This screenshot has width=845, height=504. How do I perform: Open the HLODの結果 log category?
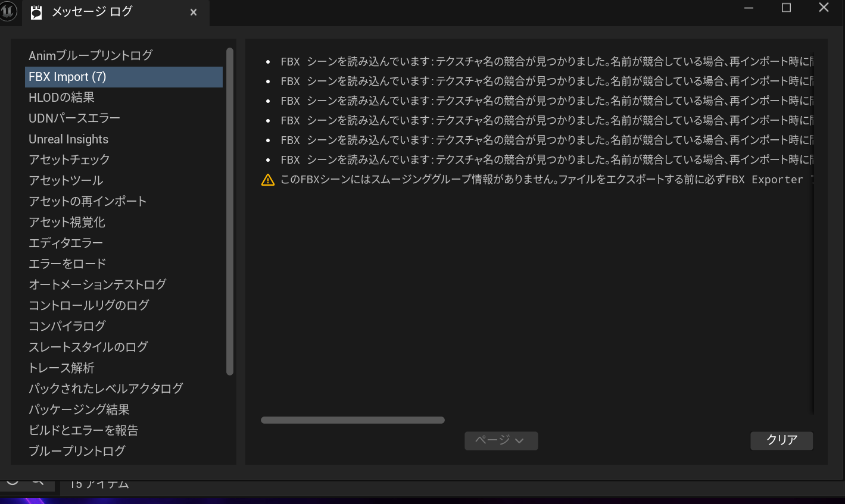124,98
